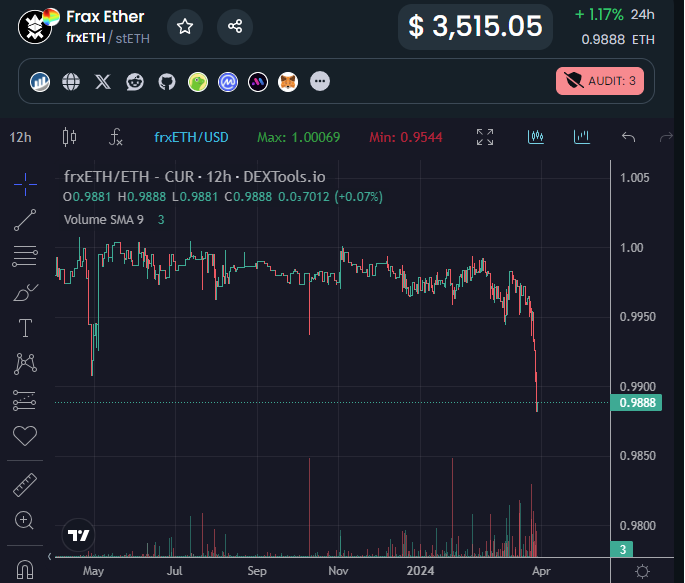
Task: Open the DEXTools chart link icon
Action: click(x=40, y=82)
